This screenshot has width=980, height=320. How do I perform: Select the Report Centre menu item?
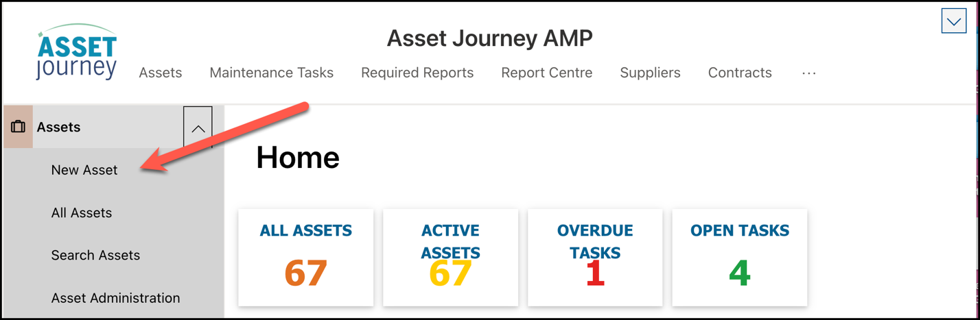pos(547,73)
